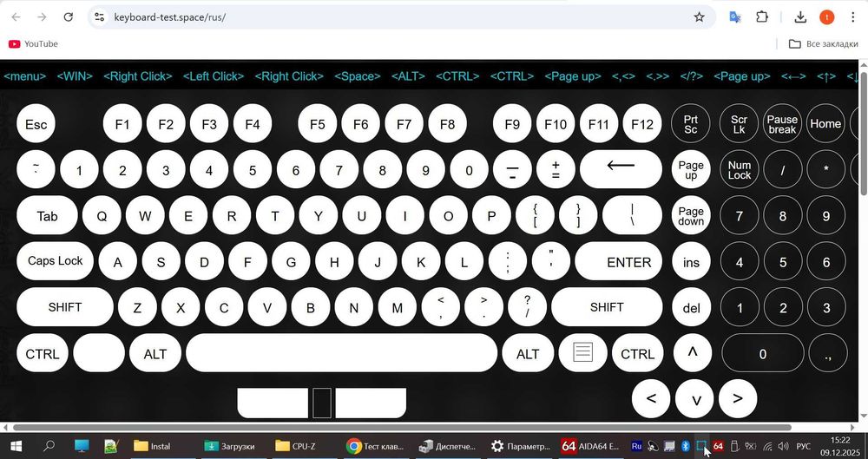868x459 pixels.
Task: Click the Home key
Action: (825, 124)
